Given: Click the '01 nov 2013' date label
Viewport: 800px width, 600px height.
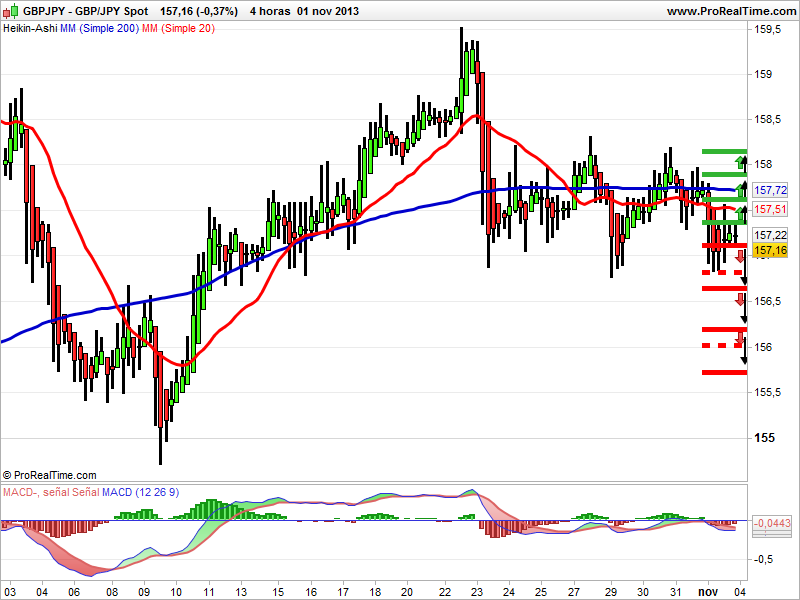Looking at the screenshot, I should tap(328, 11).
